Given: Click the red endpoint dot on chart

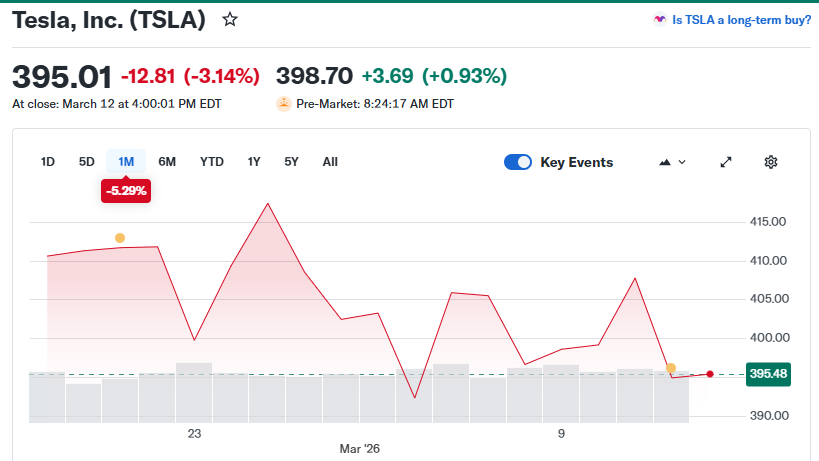Looking at the screenshot, I should click(x=710, y=374).
